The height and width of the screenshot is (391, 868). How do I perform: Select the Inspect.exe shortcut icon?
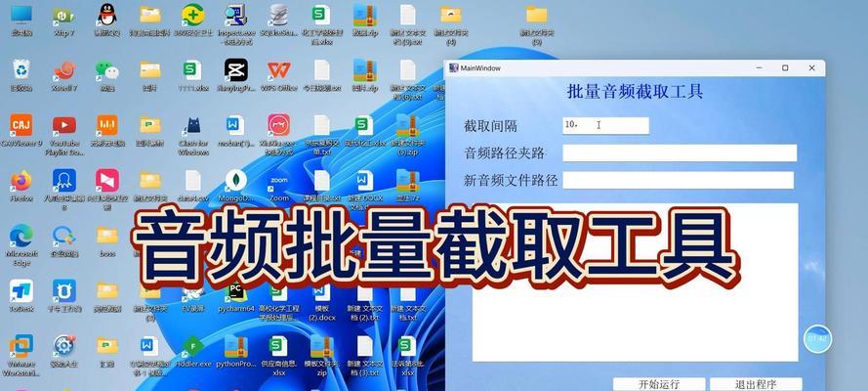[x=236, y=15]
